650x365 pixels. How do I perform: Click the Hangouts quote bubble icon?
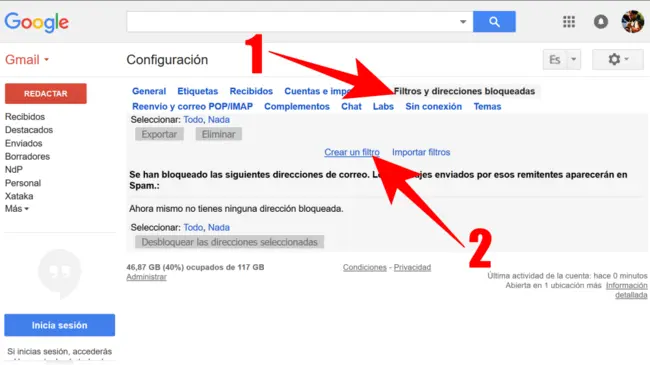coord(60,273)
